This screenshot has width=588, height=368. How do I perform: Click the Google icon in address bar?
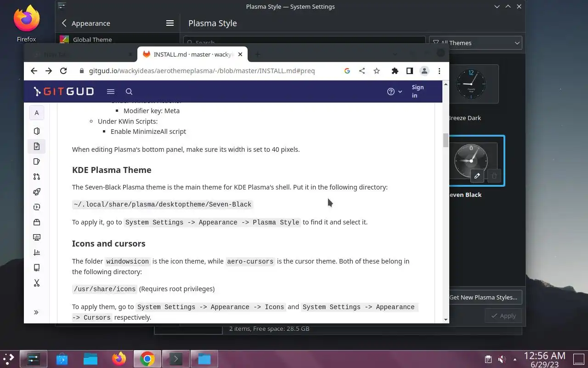pos(347,71)
